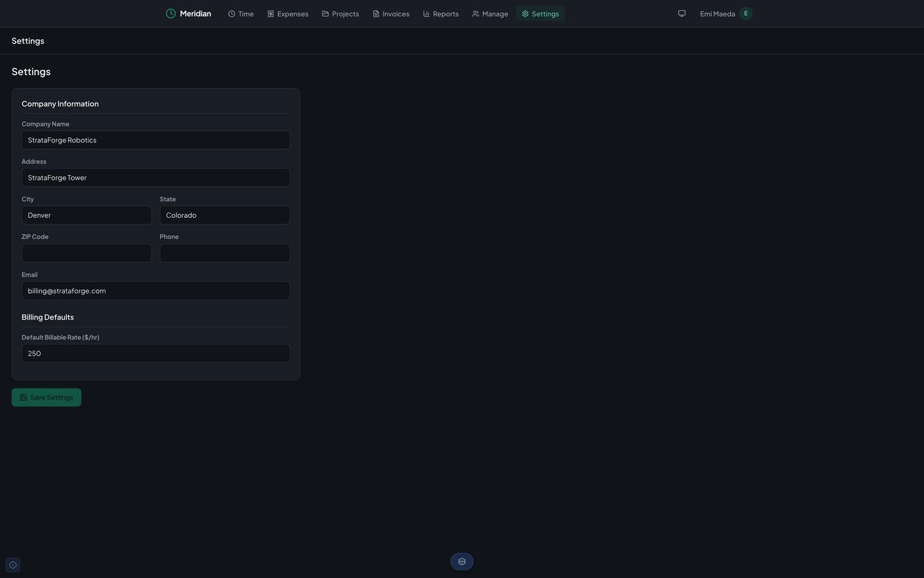Edit the State field

pyautogui.click(x=225, y=215)
